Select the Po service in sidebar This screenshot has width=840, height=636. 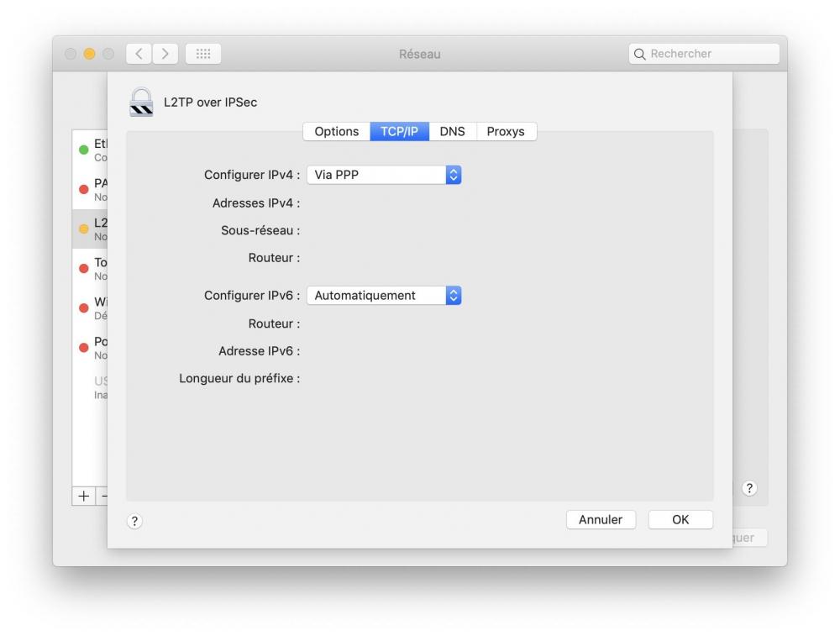click(90, 348)
